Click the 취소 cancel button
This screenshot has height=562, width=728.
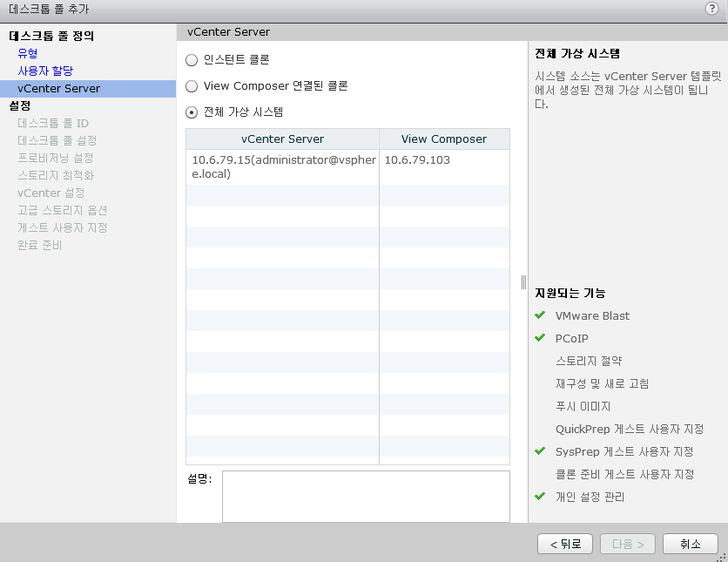pos(691,544)
